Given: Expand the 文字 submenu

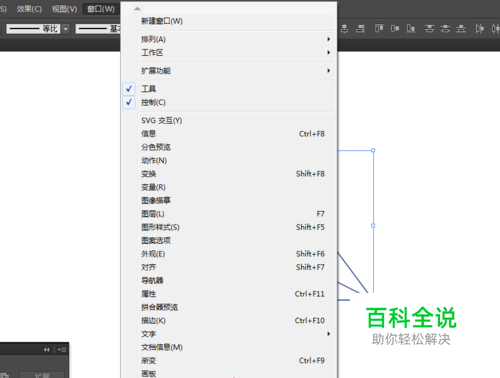Looking at the screenshot, I should pyautogui.click(x=230, y=334).
